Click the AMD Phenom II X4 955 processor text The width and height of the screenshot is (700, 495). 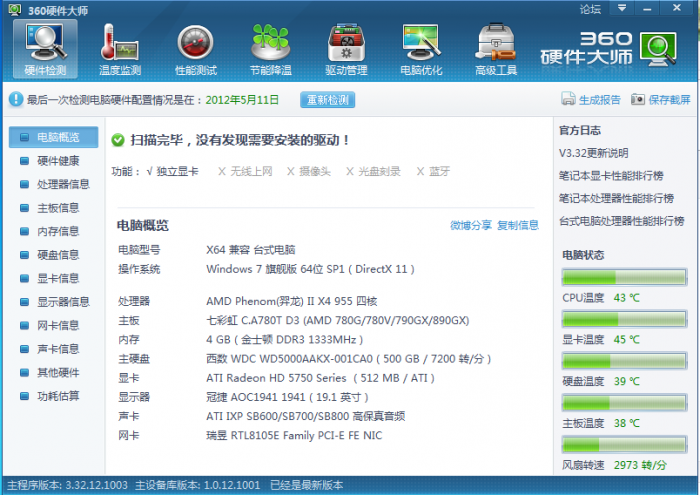pos(292,301)
